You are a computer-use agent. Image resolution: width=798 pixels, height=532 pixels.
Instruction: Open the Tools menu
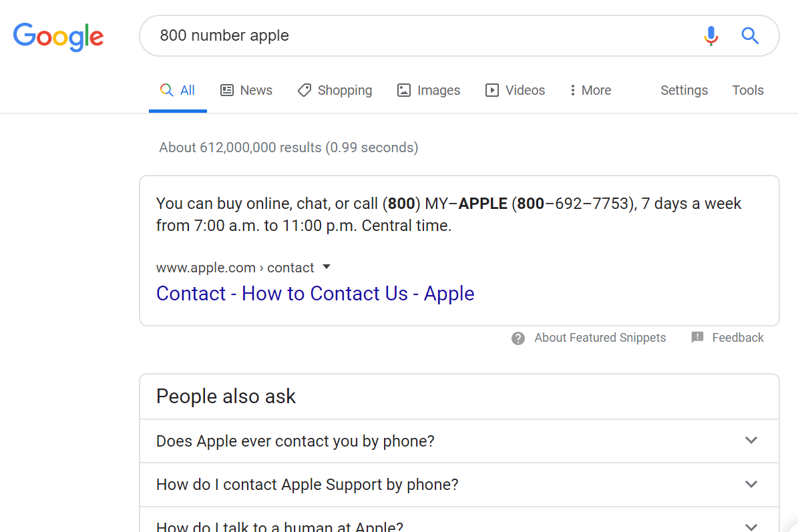click(747, 89)
